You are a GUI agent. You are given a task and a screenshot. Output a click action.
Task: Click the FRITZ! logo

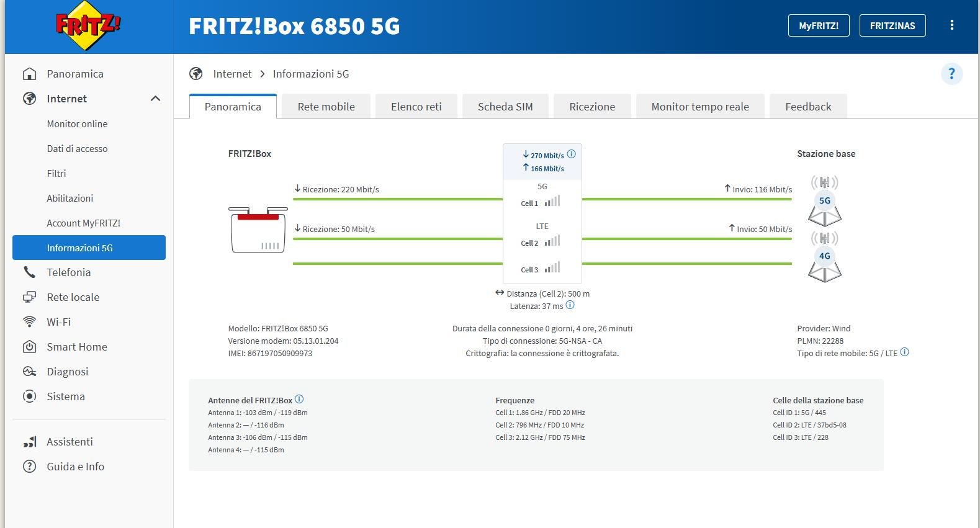click(x=88, y=26)
